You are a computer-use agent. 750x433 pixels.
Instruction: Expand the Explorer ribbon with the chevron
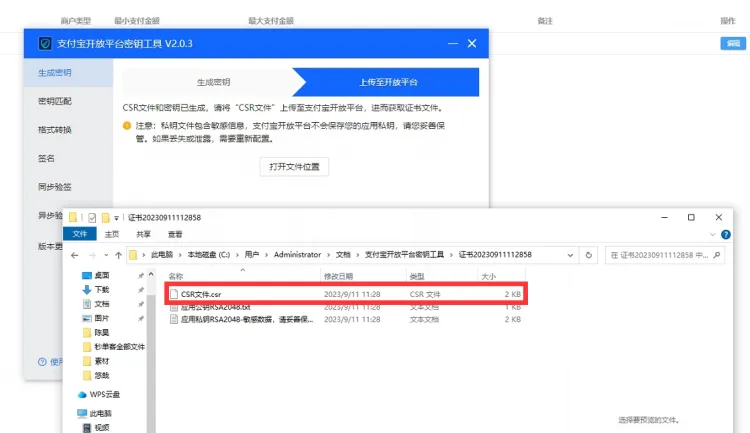click(712, 234)
